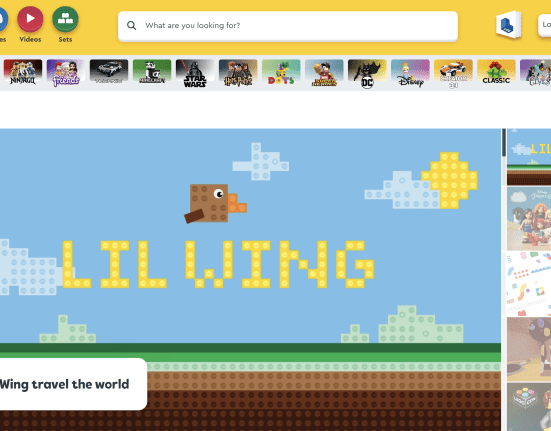Image resolution: width=551 pixels, height=431 pixels.
Task: Select the Minecraft theme
Action: point(152,73)
